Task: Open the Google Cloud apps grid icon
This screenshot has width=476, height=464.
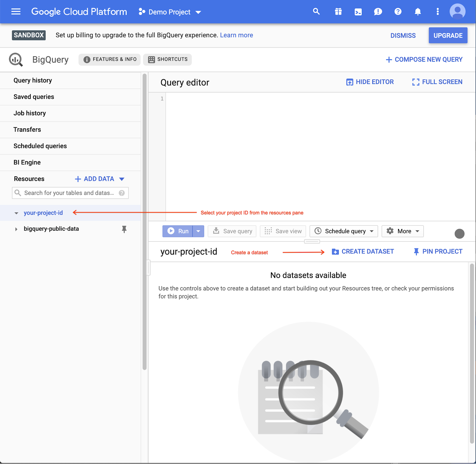Action: pos(338,12)
